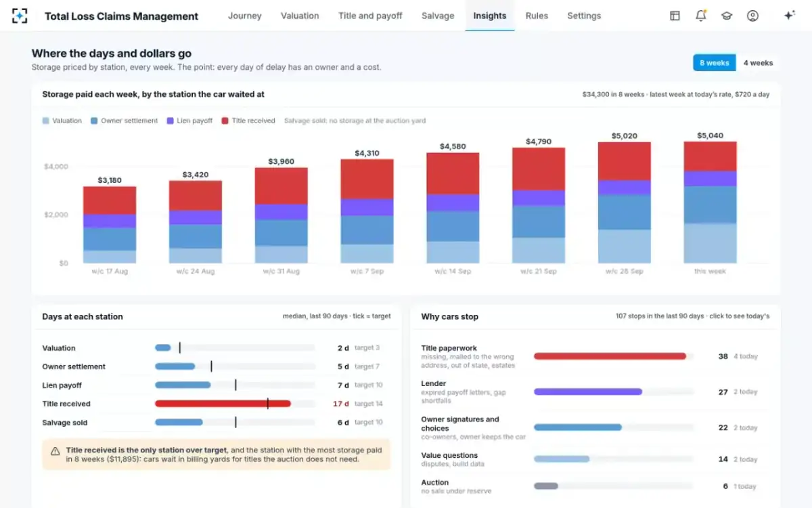Click the w/c 31 Aug bar
This screenshot has width=812, height=508.
pyautogui.click(x=281, y=215)
